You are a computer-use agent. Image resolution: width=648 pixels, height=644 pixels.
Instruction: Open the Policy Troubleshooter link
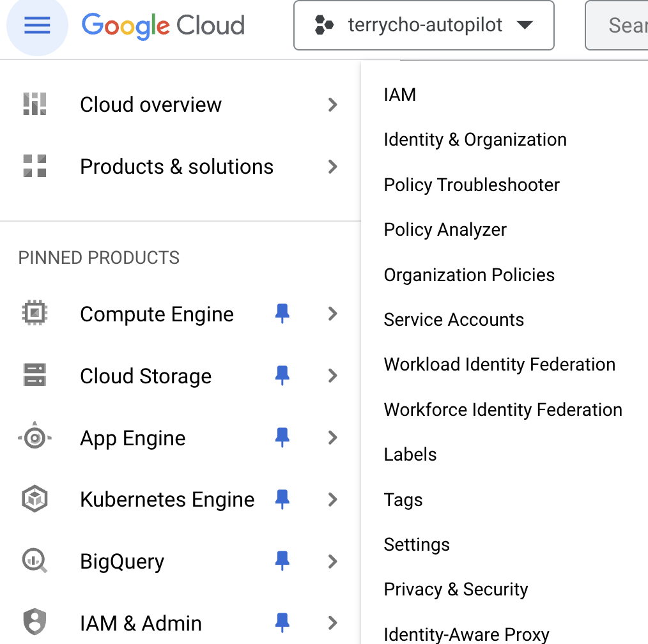(472, 185)
